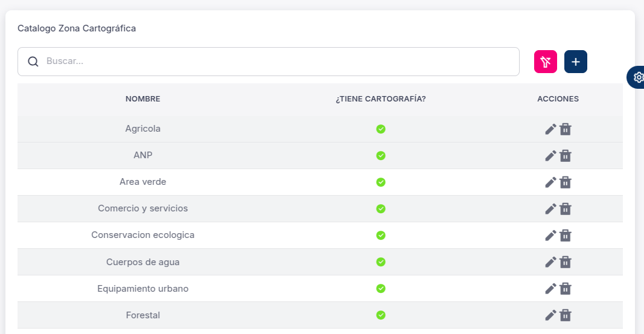The width and height of the screenshot is (644, 334).
Task: Click the magnifying glass search icon
Action: click(x=33, y=62)
